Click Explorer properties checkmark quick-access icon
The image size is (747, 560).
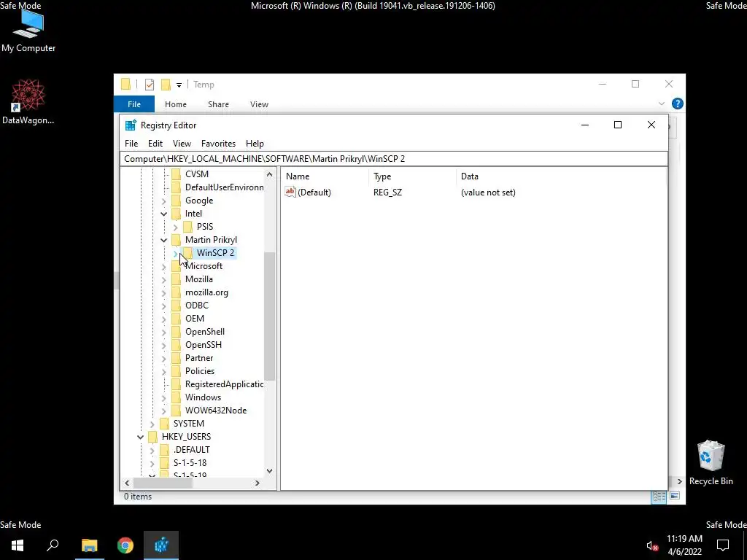pyautogui.click(x=150, y=85)
